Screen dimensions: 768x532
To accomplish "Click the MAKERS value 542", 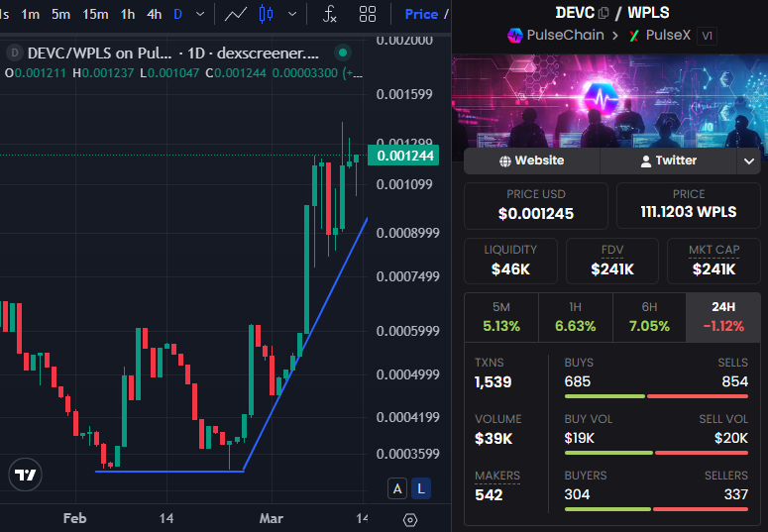I will 489,494.
